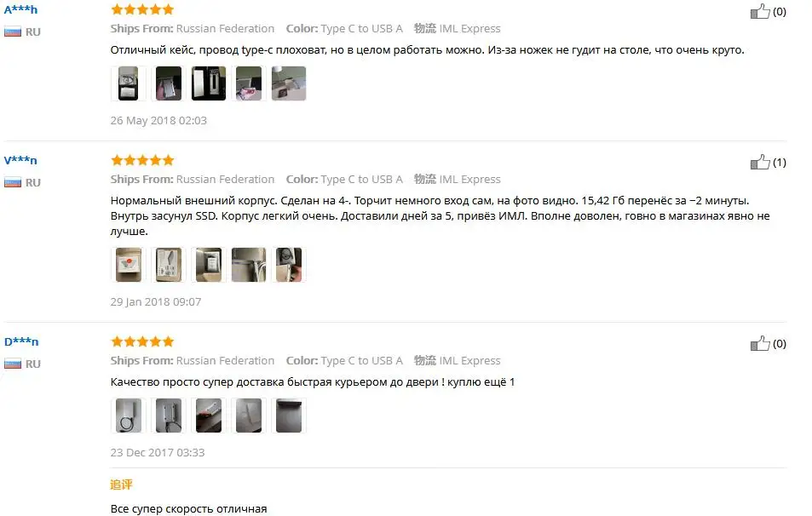812x516 pixels.
Task: Like A***h's review with thumbs-up icon
Action: (x=760, y=11)
